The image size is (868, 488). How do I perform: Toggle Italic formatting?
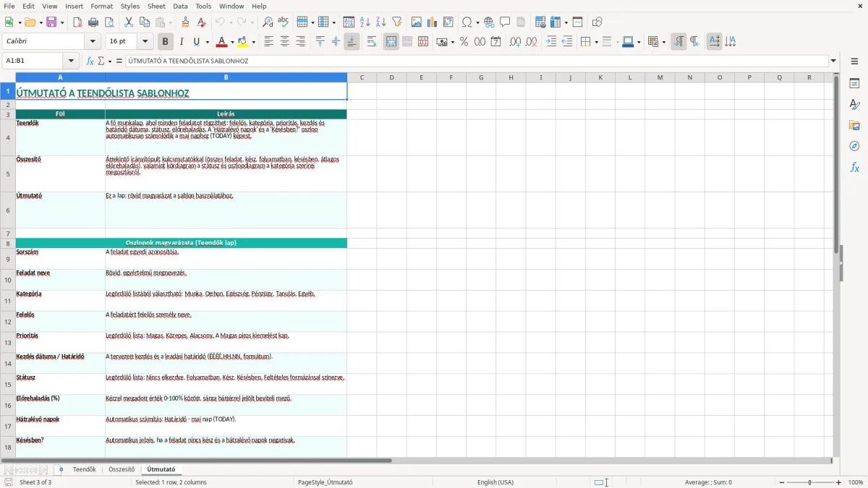tap(181, 42)
